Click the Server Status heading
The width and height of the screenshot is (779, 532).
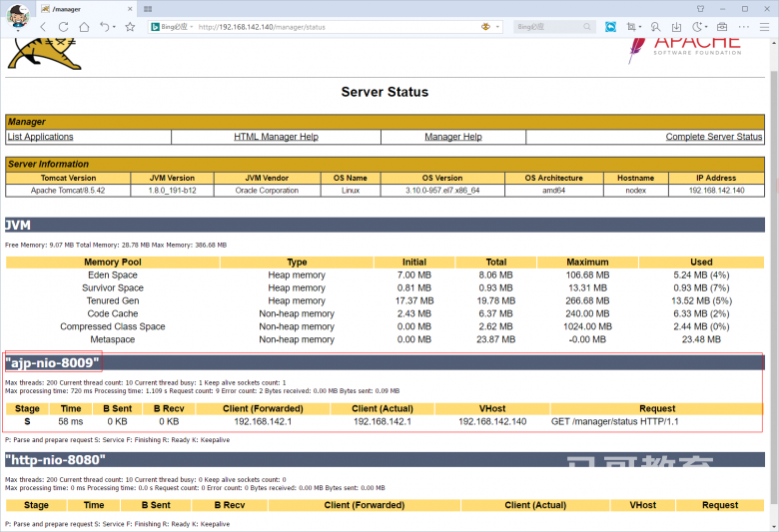tap(385, 92)
